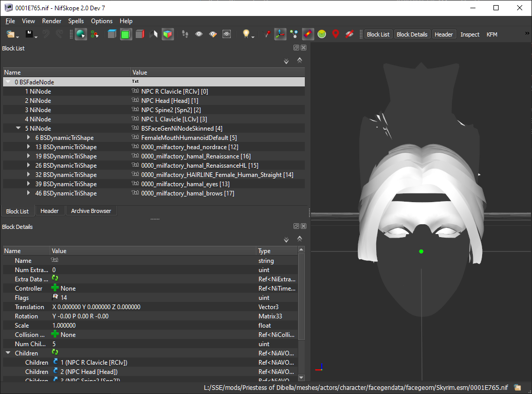Click the red map pin icon
Viewport: 532px width, 394px height.
click(336, 34)
